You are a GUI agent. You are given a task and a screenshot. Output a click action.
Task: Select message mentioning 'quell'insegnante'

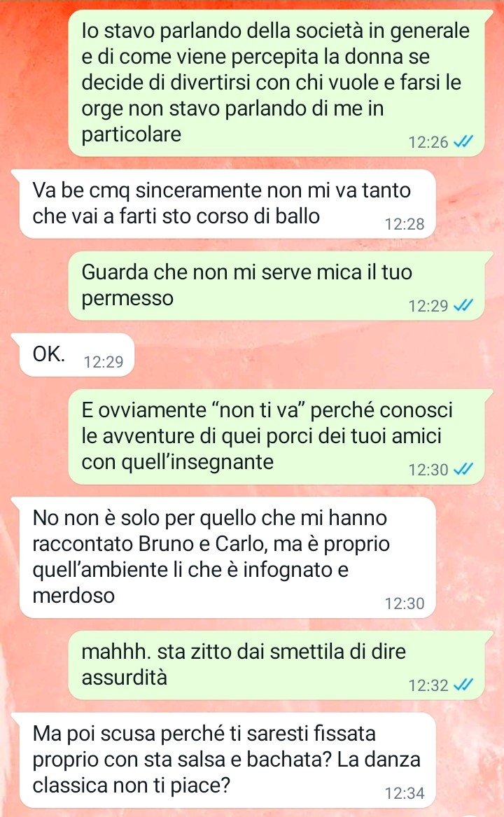click(276, 437)
